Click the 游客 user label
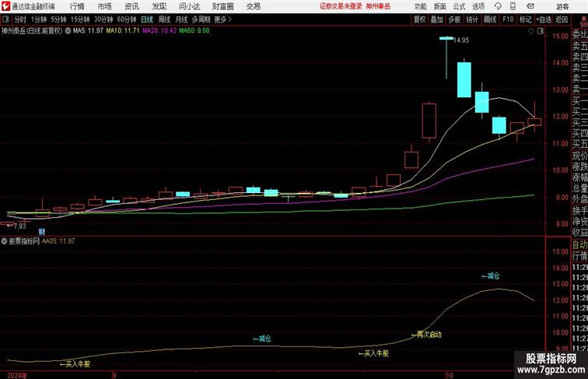This screenshot has height=379, width=588. 562,6
